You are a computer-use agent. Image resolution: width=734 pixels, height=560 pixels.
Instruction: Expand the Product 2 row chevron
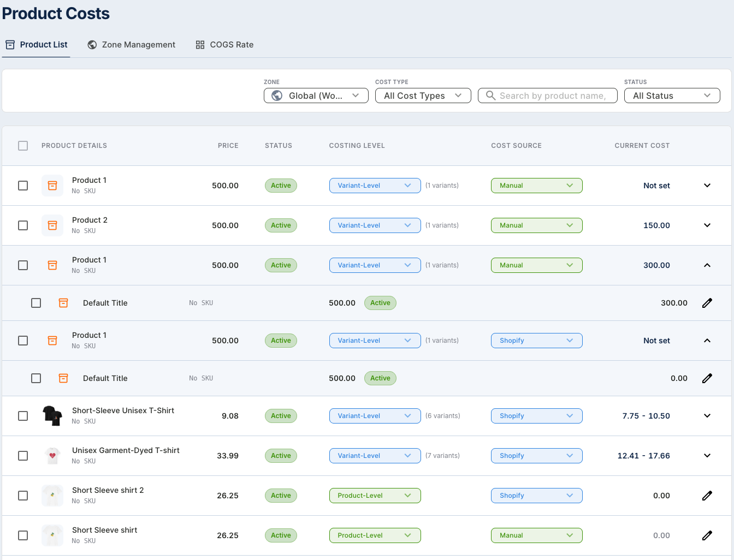(x=707, y=225)
